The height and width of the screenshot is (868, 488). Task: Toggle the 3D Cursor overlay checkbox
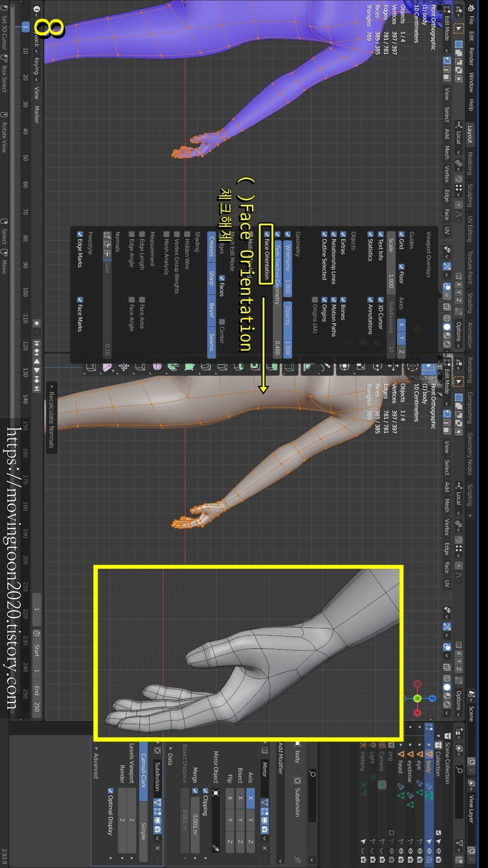pos(380,300)
